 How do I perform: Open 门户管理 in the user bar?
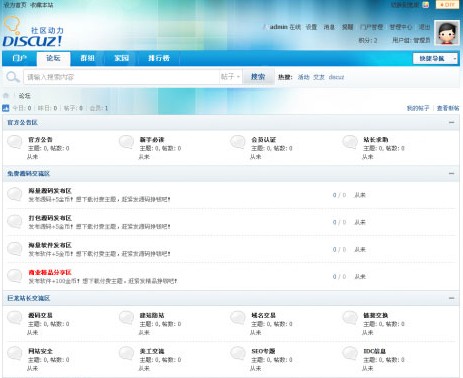[x=371, y=27]
